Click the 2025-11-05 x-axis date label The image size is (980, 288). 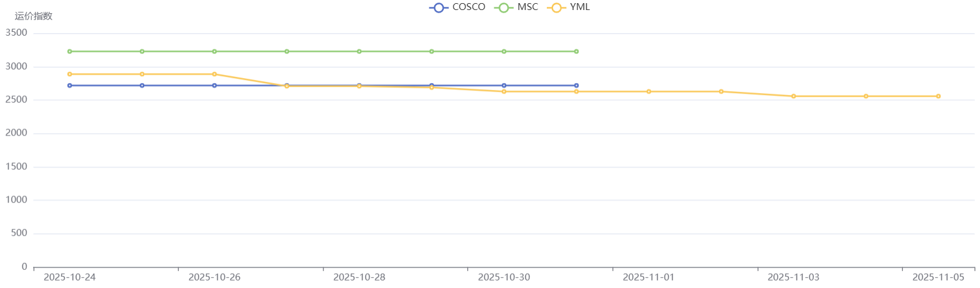click(938, 277)
